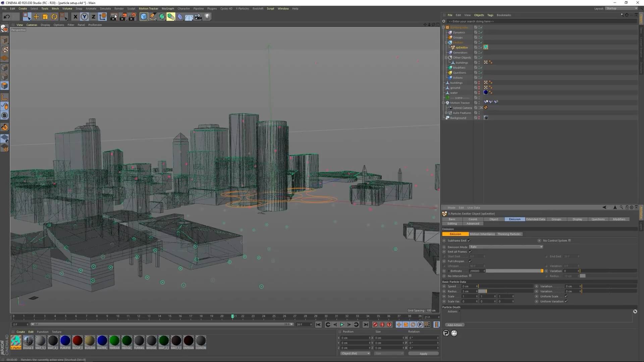
Task: Click the Undo arrow icon
Action: tap(6, 17)
